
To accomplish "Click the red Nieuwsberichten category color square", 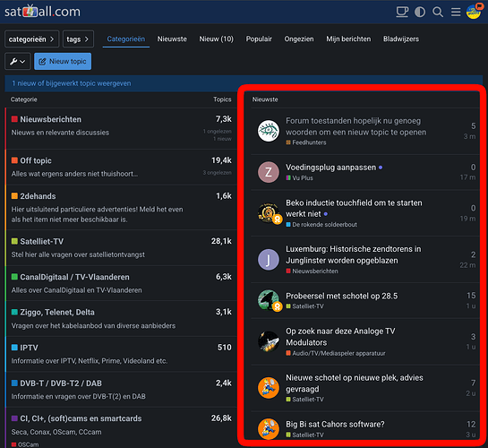I will coord(14,119).
